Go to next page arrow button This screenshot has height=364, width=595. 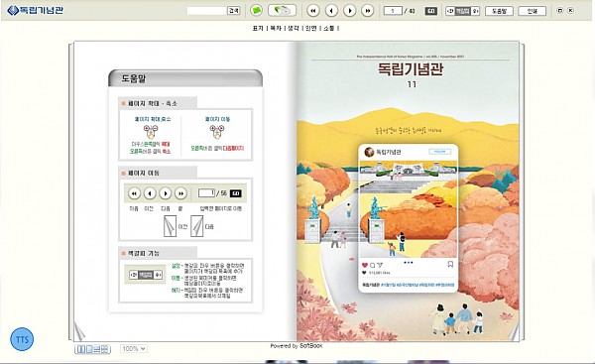point(349,11)
